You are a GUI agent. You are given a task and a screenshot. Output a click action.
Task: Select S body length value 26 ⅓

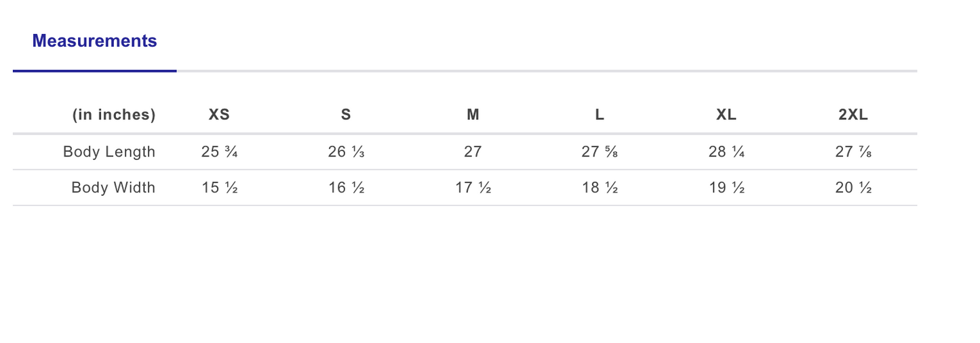pos(346,152)
